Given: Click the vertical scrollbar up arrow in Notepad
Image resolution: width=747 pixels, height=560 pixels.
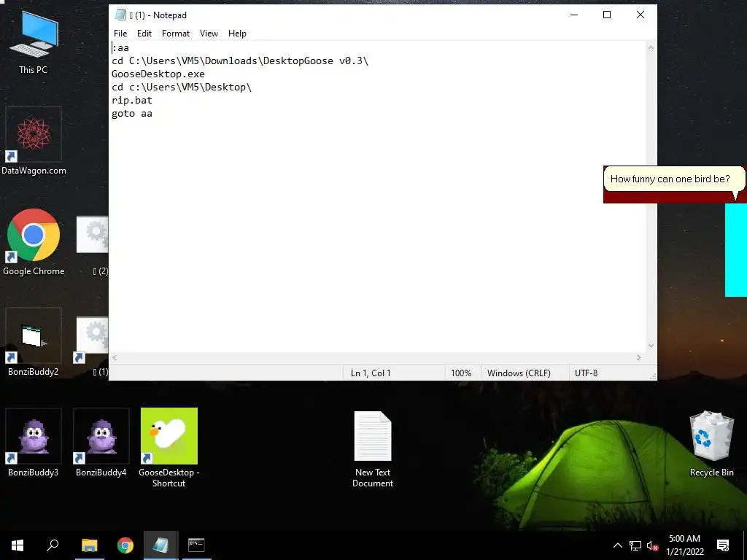Looking at the screenshot, I should (x=651, y=47).
